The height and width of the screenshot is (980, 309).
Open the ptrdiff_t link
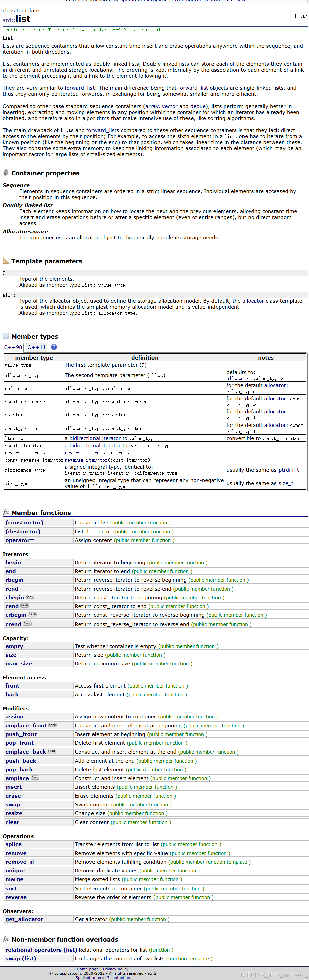point(289,470)
